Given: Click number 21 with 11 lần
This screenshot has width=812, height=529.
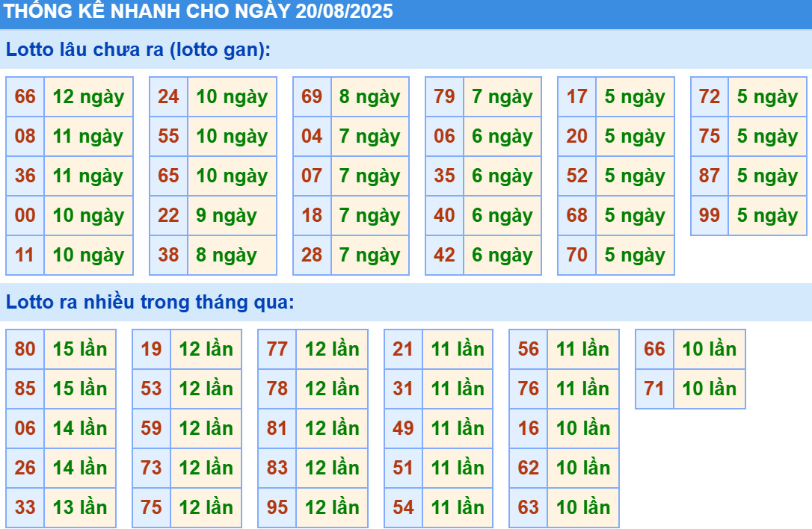Looking at the screenshot, I should point(402,349).
